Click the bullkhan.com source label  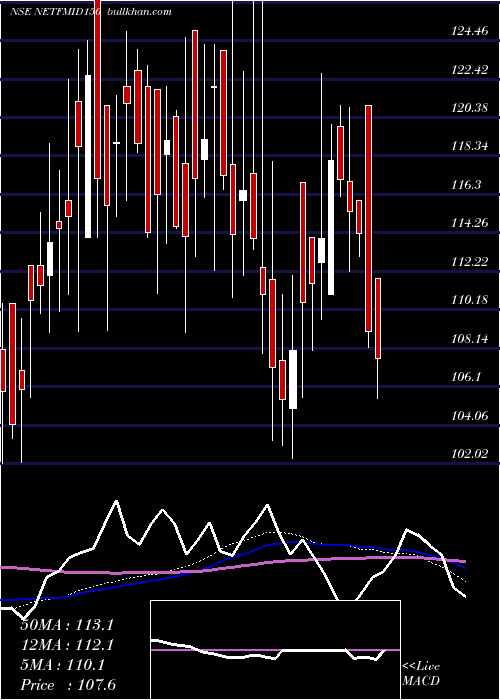click(x=140, y=12)
